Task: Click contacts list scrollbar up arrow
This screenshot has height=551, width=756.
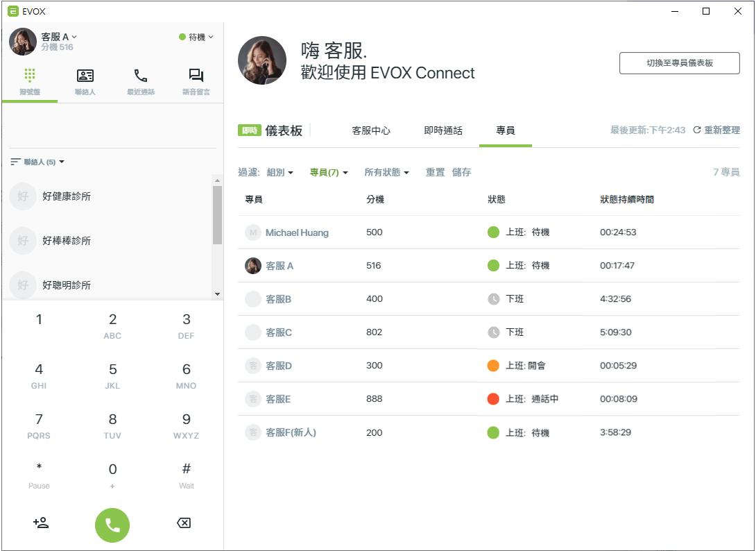Action: point(218,180)
